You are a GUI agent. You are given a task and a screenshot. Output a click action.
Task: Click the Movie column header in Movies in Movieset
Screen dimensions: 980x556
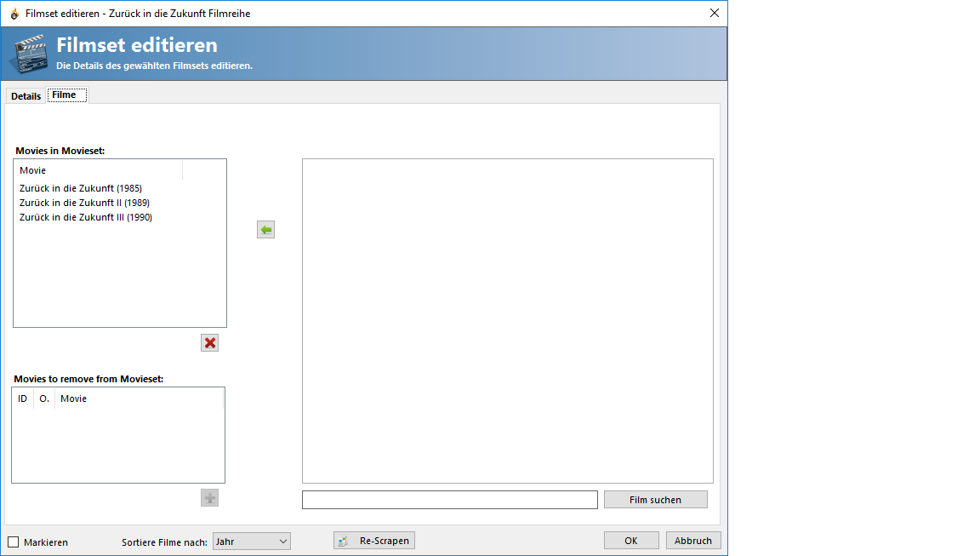[98, 170]
